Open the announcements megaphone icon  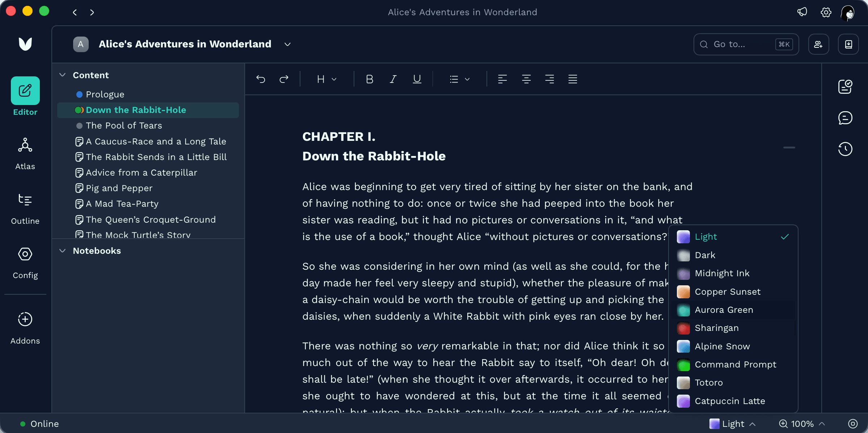[x=802, y=12]
